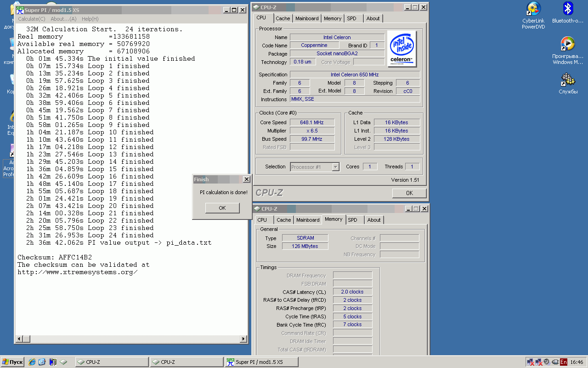Viewport: 588px width, 368px height.
Task: Open the Bluetooth desktop shortcut
Action: click(568, 13)
